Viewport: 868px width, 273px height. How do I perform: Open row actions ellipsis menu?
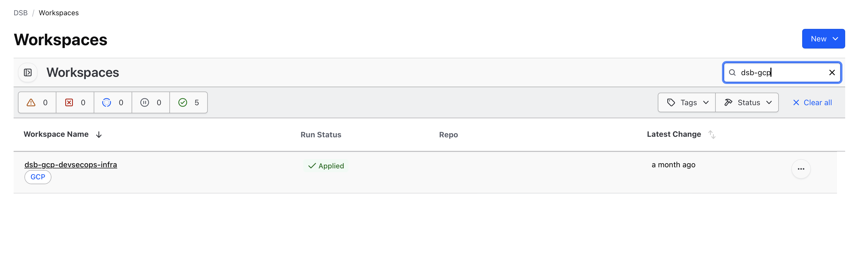point(801,169)
